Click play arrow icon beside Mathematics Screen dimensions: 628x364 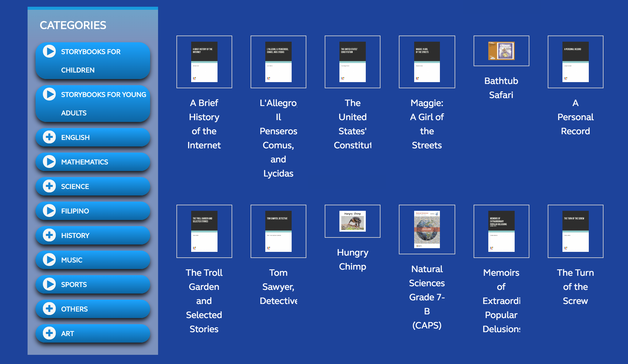[49, 161]
